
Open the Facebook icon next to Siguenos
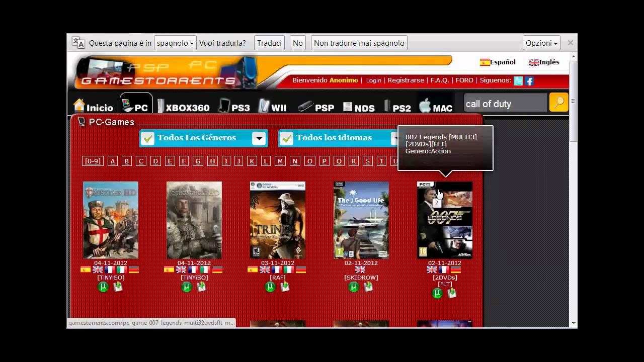[x=529, y=80]
